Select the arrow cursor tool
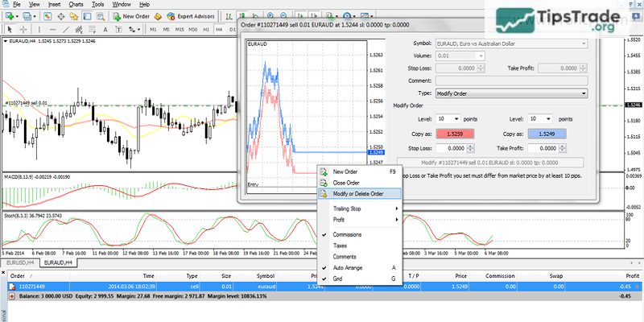Viewport: 644px width, 322px height. [x=8, y=31]
